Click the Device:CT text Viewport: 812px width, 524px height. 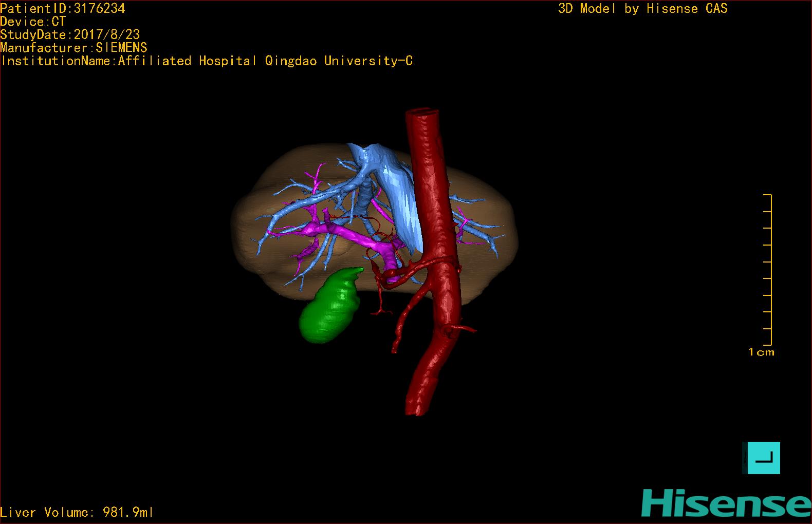pyautogui.click(x=33, y=22)
